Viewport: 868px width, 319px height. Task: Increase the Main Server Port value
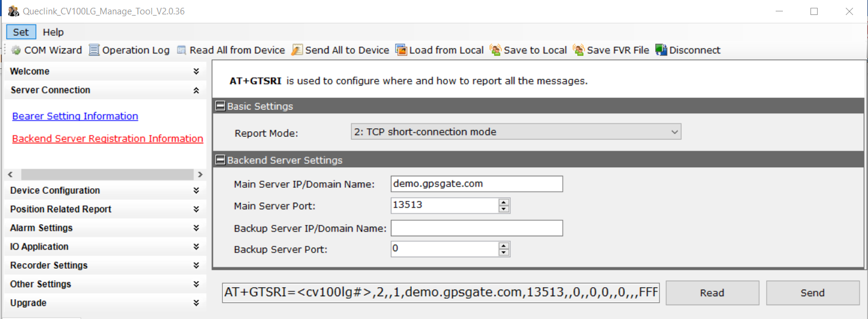504,202
